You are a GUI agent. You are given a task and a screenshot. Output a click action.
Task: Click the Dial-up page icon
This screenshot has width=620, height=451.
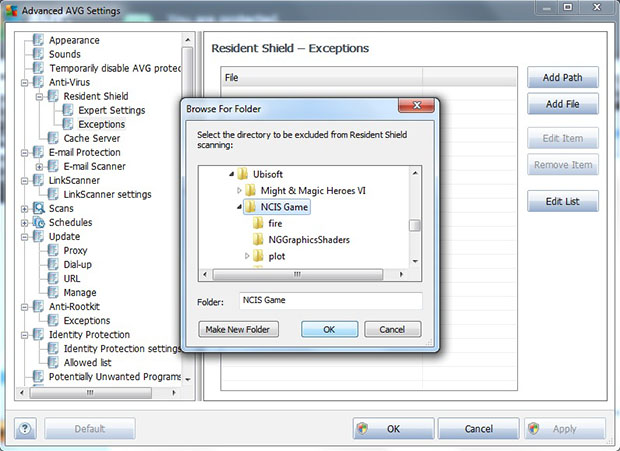tap(53, 264)
